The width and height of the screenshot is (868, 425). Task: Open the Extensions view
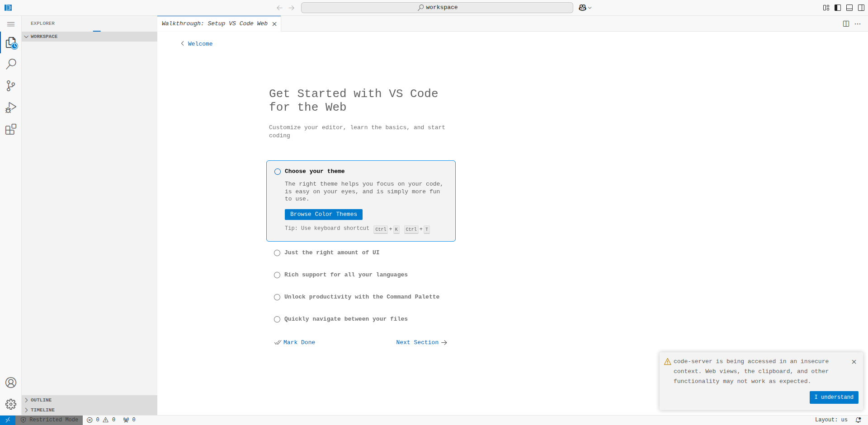(x=11, y=130)
